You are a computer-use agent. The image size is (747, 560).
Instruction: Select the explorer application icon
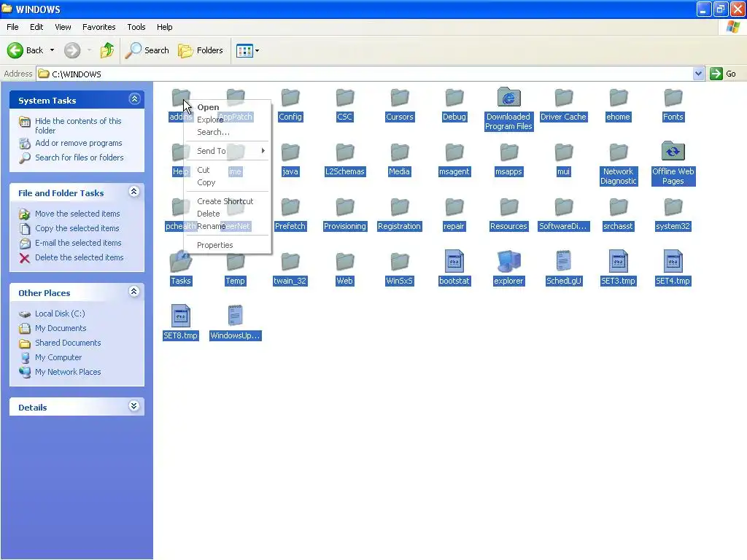508,262
